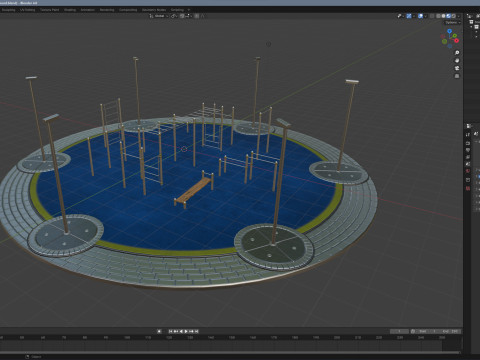Toggle snapping magnet in viewport header
The image size is (480, 360).
[182, 16]
